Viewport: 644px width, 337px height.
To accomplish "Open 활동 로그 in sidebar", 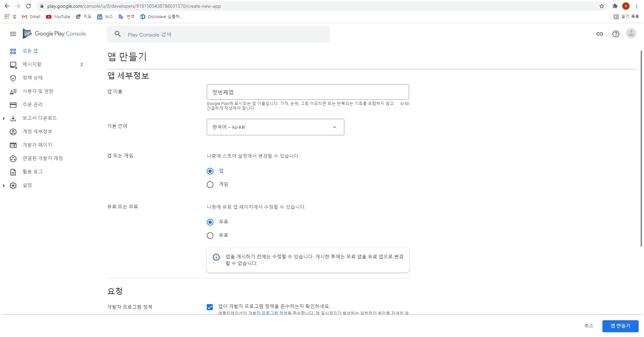I will click(x=33, y=172).
